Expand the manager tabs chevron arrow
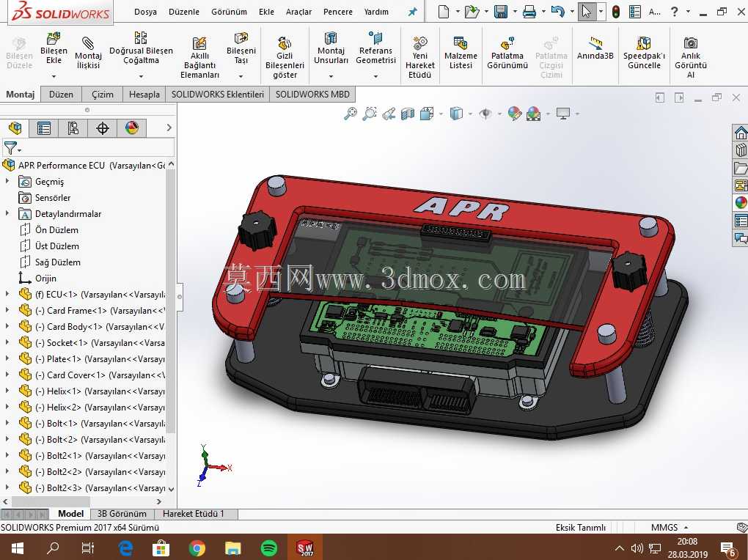The image size is (748, 560). pyautogui.click(x=169, y=128)
